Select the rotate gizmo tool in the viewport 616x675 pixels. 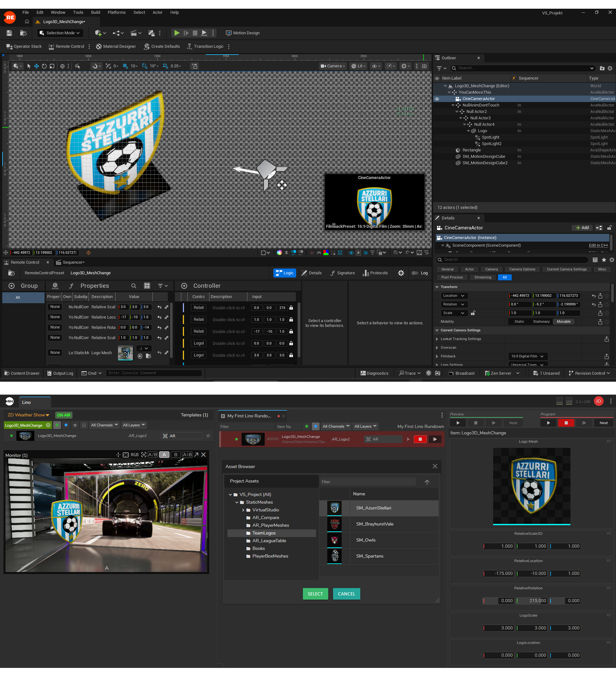44,66
